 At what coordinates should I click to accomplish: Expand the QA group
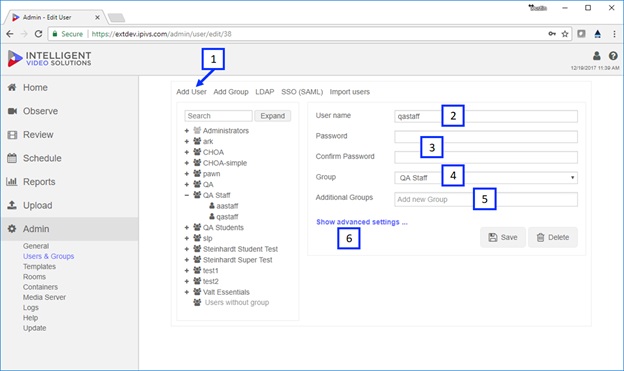tap(187, 184)
